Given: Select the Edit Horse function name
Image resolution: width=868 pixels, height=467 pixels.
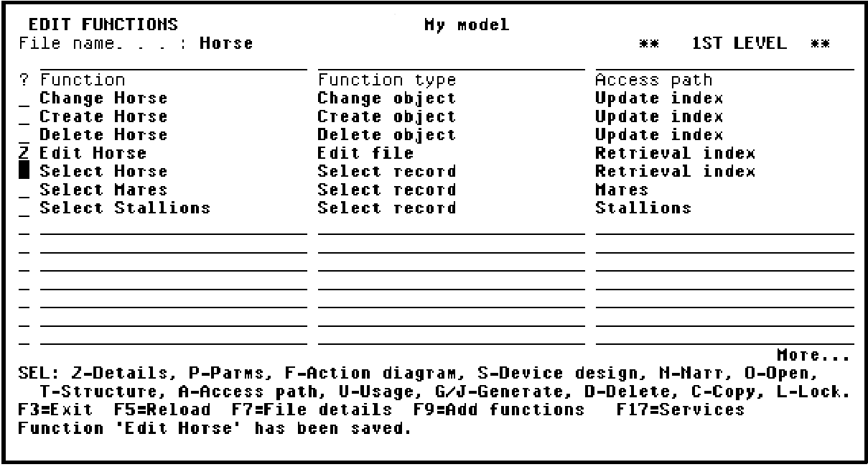Looking at the screenshot, I should click(93, 153).
